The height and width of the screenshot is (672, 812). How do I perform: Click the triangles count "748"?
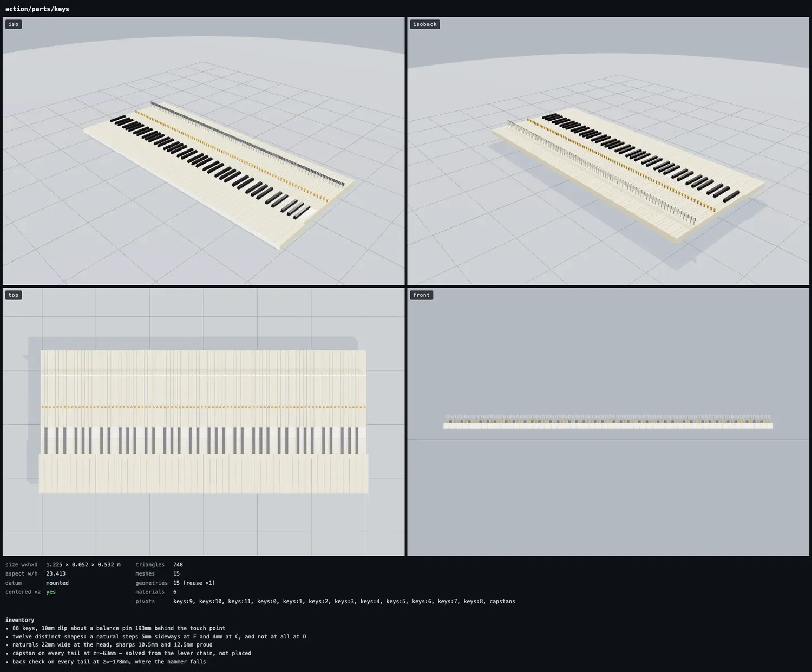click(178, 565)
